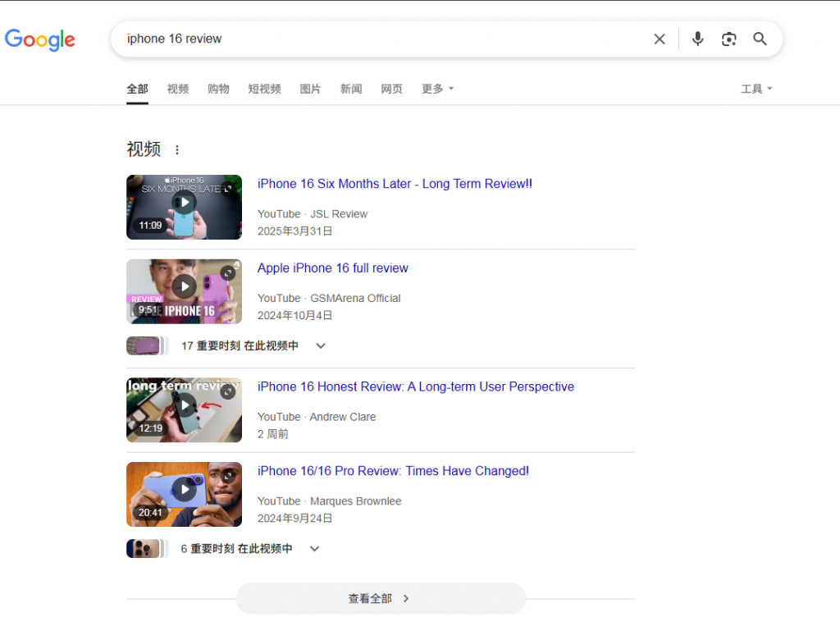Viewport: 840px width, 622px height.
Task: Open iPhone 16/16 Pro Review link
Action: tap(393, 471)
